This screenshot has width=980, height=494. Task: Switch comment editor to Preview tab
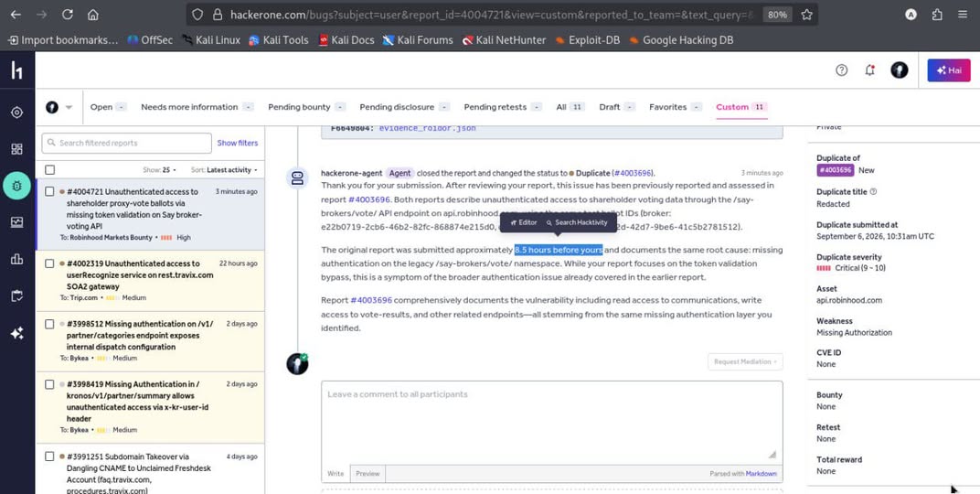pos(367,473)
